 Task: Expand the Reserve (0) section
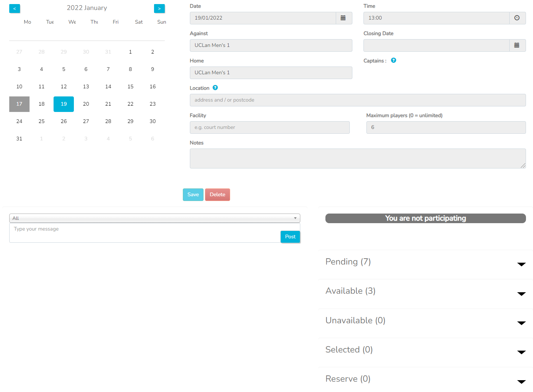coord(521,382)
